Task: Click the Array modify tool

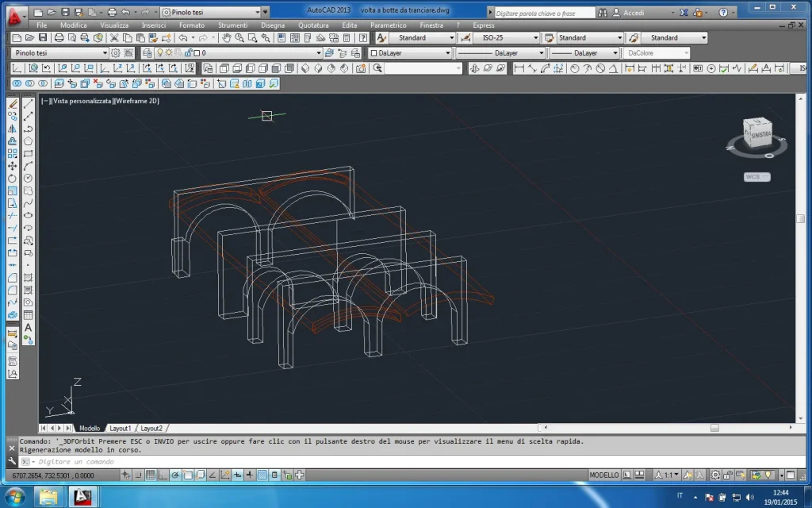Action: tap(13, 153)
